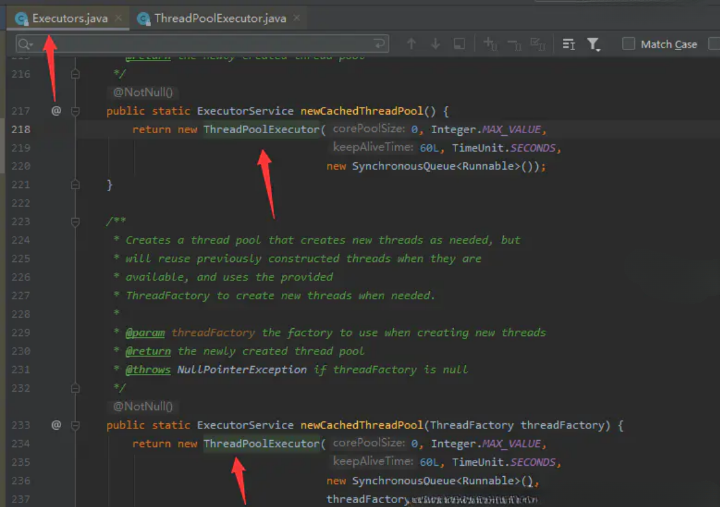Click SynchronousQueue<Runnable> on line 220
Screen dimensions: 720x507
(436, 166)
